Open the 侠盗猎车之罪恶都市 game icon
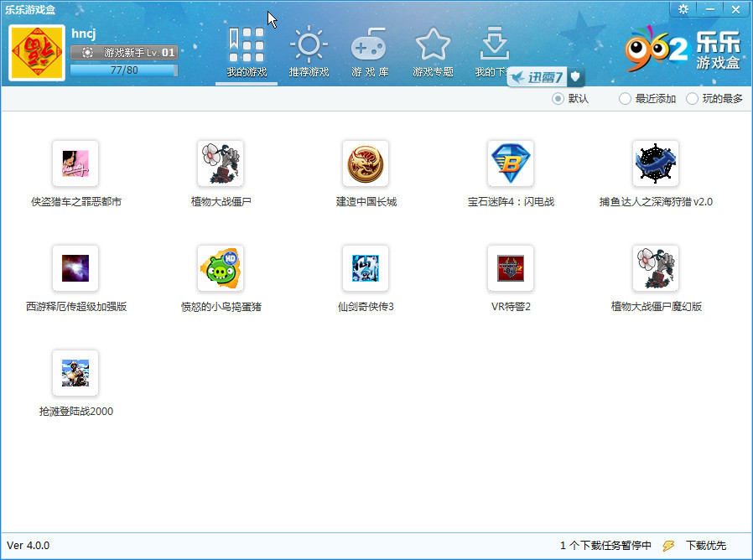This screenshot has height=560, width=753. [75, 163]
